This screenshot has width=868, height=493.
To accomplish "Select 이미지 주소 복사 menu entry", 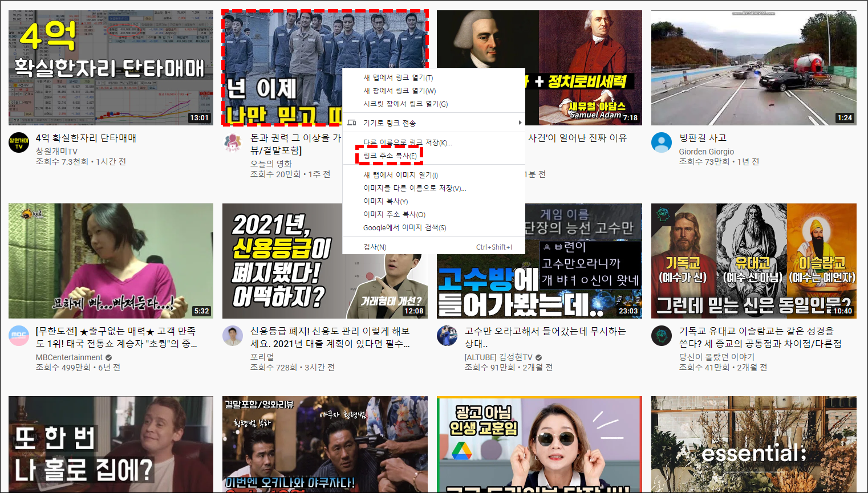I will 433,214.
